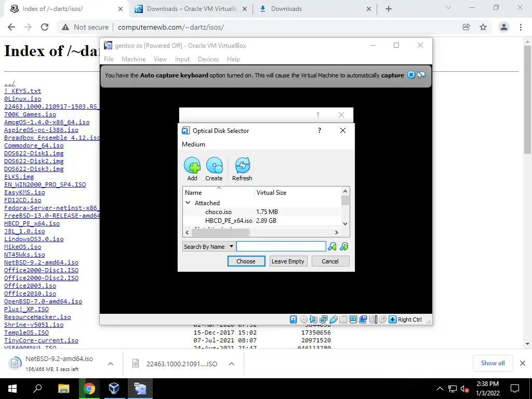Click the share page icon in address bar
The height and width of the screenshot is (399, 532).
point(467,27)
